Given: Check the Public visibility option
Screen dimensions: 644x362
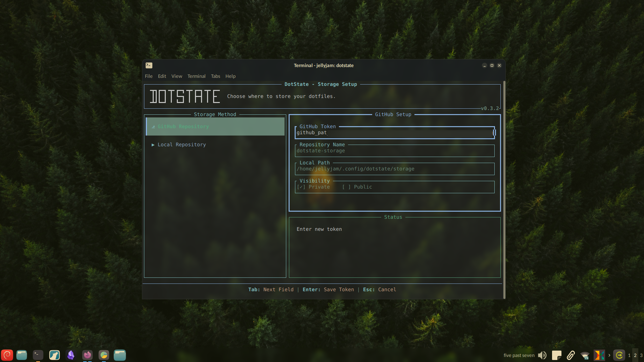Looking at the screenshot, I should coord(357,187).
